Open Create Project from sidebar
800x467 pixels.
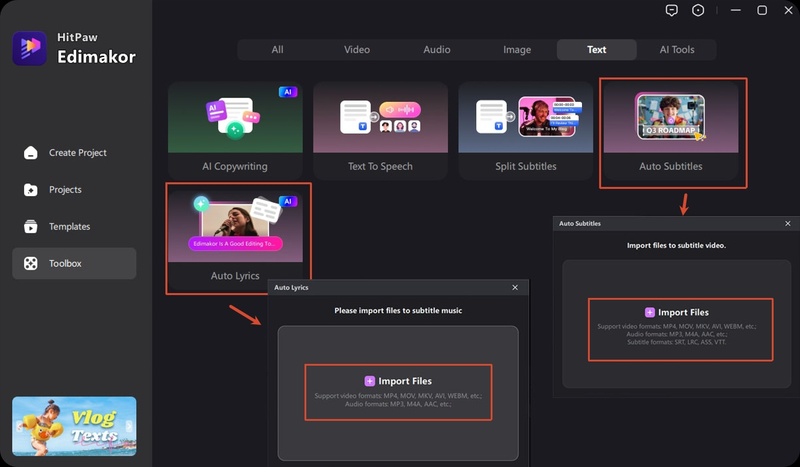[74, 153]
